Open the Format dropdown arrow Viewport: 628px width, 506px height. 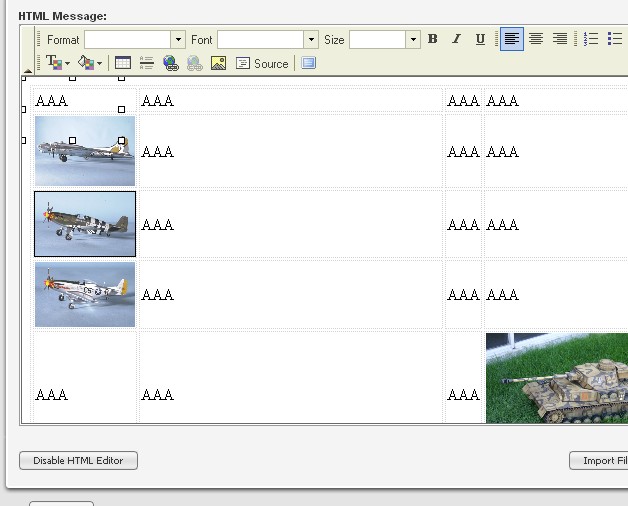pos(178,40)
